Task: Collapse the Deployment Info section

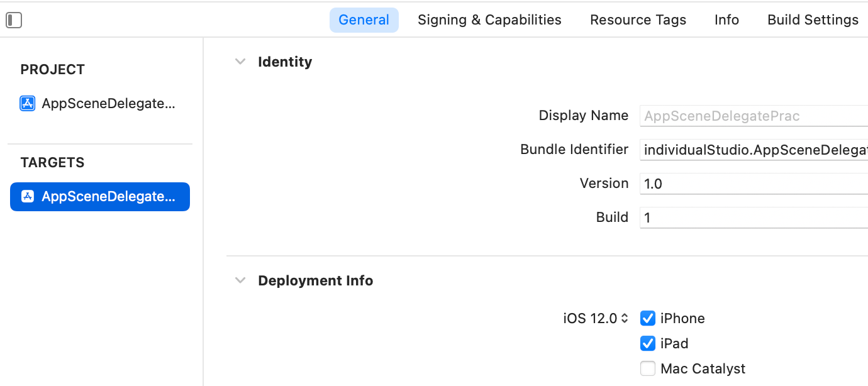Action: [240, 280]
